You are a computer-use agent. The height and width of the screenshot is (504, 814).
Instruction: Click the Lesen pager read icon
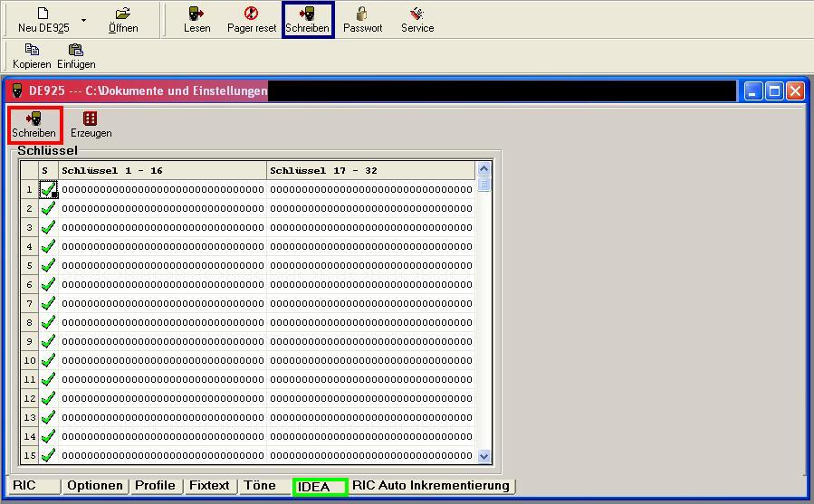click(196, 14)
